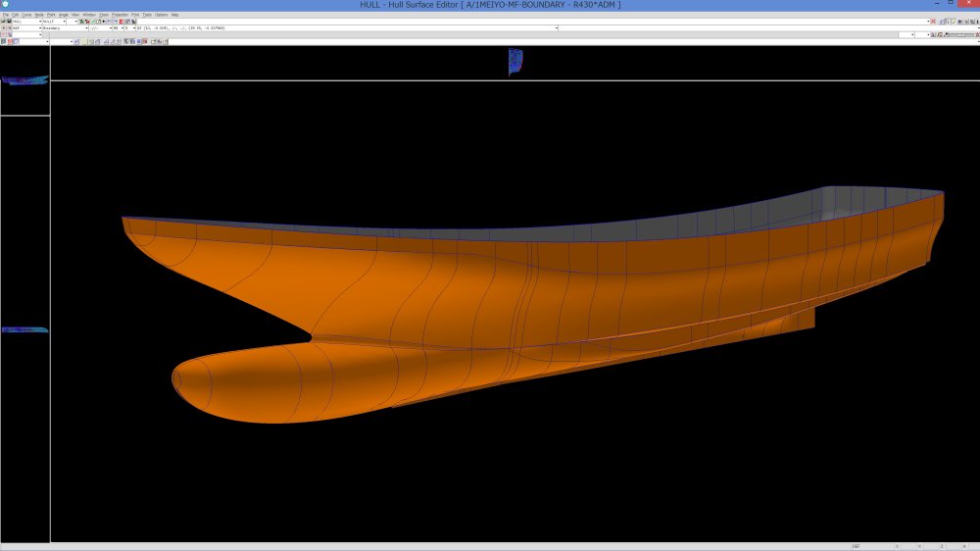Open the Projection menu
Image resolution: width=980 pixels, height=551 pixels.
coord(120,15)
